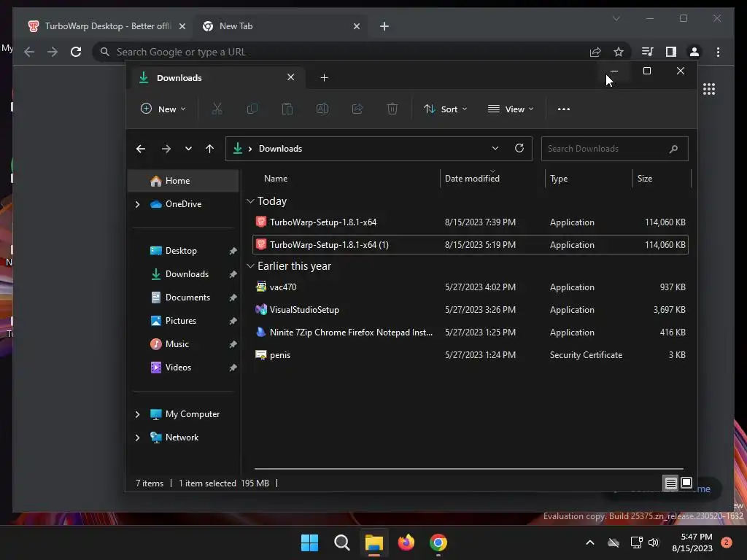Screen dimensions: 747x560
Task: Sort files by Date modified column header
Action: tap(492, 179)
